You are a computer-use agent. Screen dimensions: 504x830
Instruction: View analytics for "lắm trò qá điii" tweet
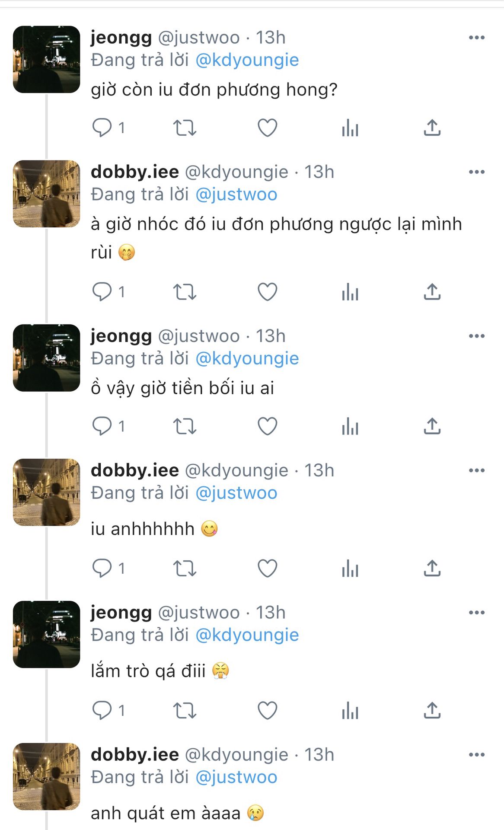pyautogui.click(x=350, y=711)
